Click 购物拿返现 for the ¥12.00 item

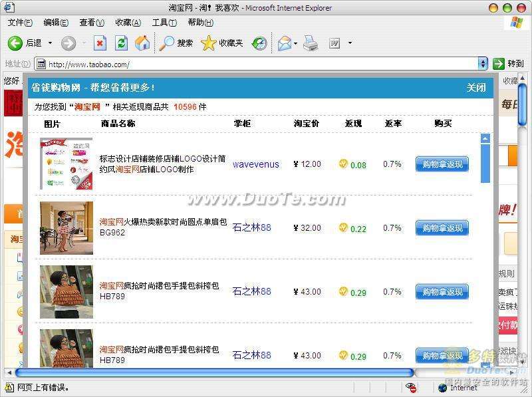(442, 164)
